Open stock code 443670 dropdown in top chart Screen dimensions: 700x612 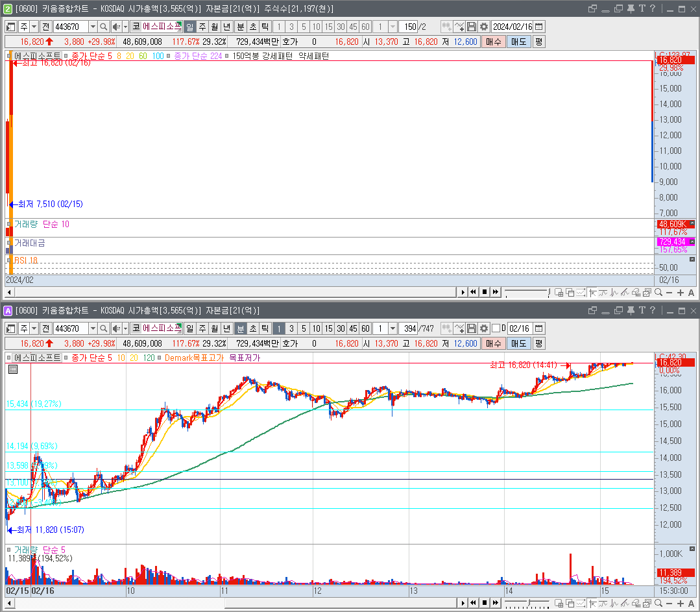pyautogui.click(x=93, y=27)
